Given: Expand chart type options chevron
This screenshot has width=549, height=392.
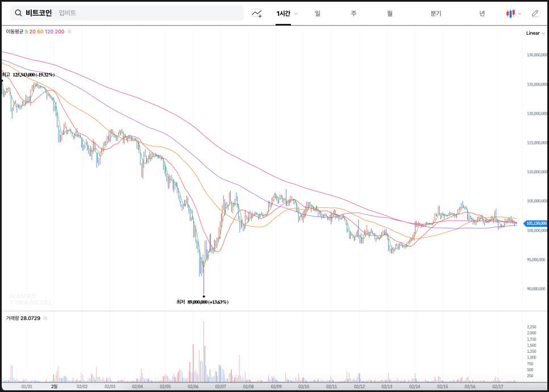Looking at the screenshot, I should 520,14.
